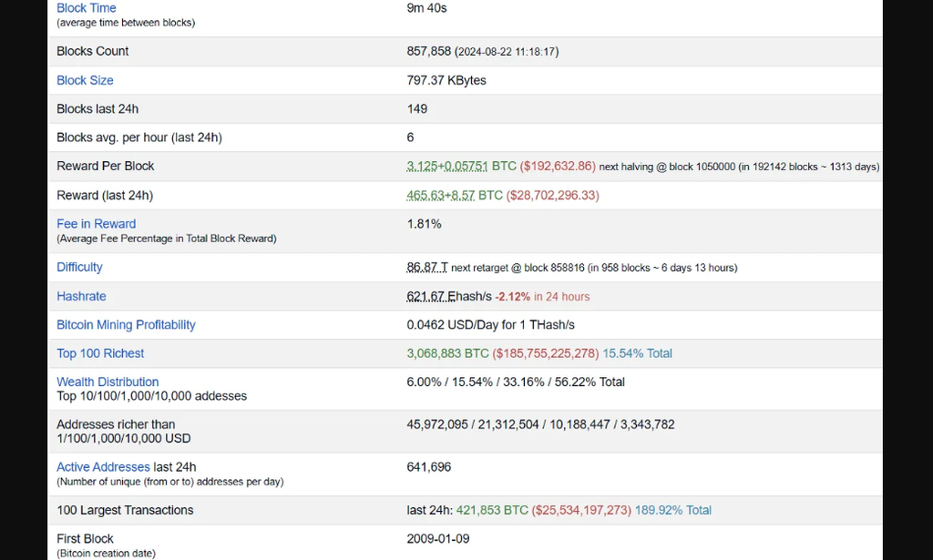Viewport: 933px width, 560px height.
Task: Click the -2.12% hashrate change
Action: point(512,297)
